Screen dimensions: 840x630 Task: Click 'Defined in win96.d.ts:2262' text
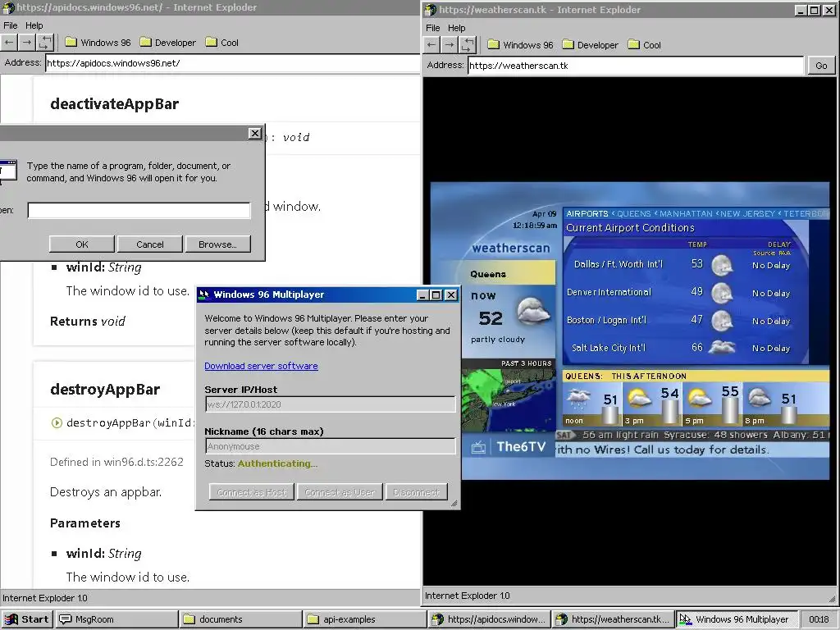click(116, 462)
